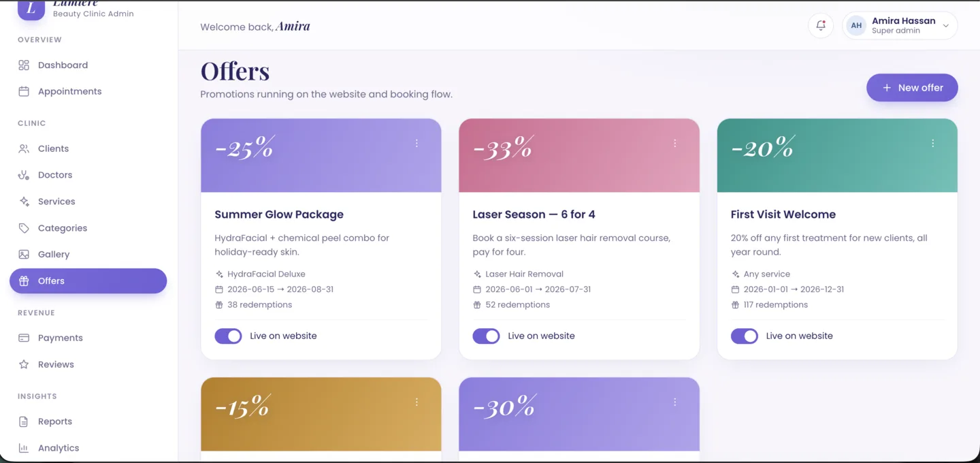Screen dimensions: 980x463
Task: Click the Reviews star icon
Action: (24, 364)
